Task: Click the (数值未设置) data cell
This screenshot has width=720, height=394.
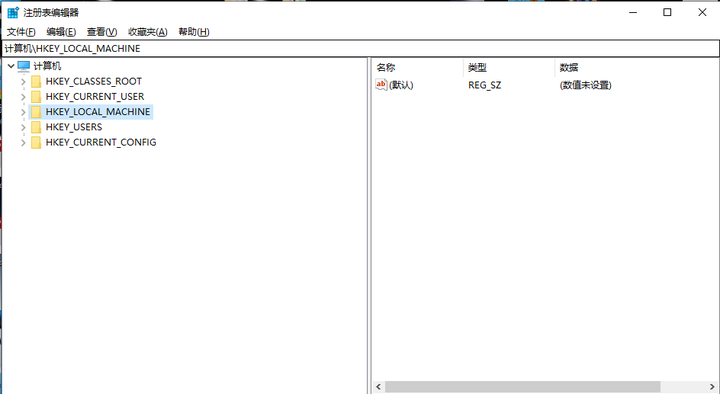Action: point(585,85)
